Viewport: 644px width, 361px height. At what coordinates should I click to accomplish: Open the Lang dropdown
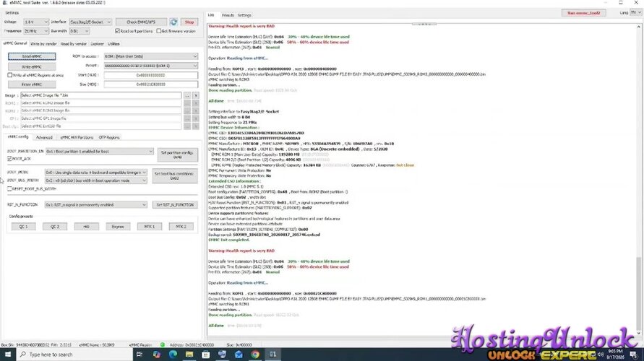[x=635, y=13]
